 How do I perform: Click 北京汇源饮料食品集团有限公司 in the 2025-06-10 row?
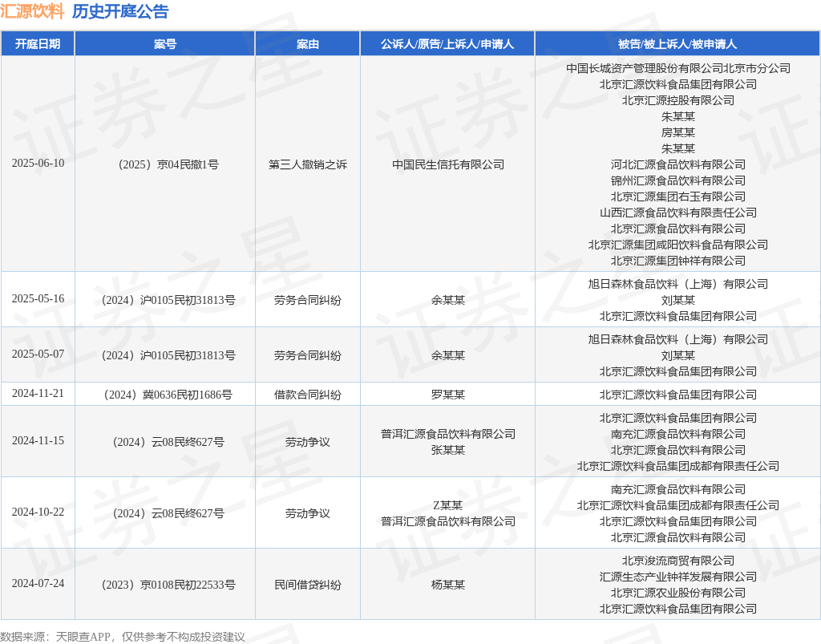click(678, 84)
